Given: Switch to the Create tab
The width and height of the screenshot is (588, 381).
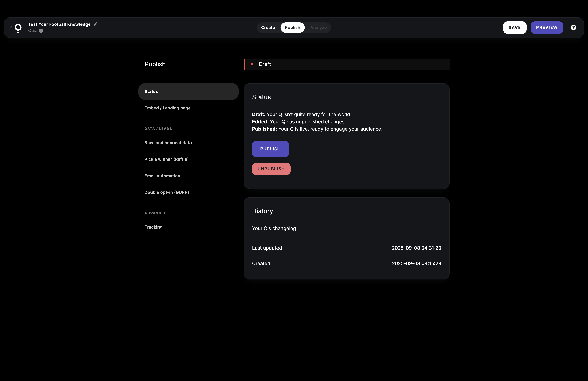Looking at the screenshot, I should tap(268, 27).
